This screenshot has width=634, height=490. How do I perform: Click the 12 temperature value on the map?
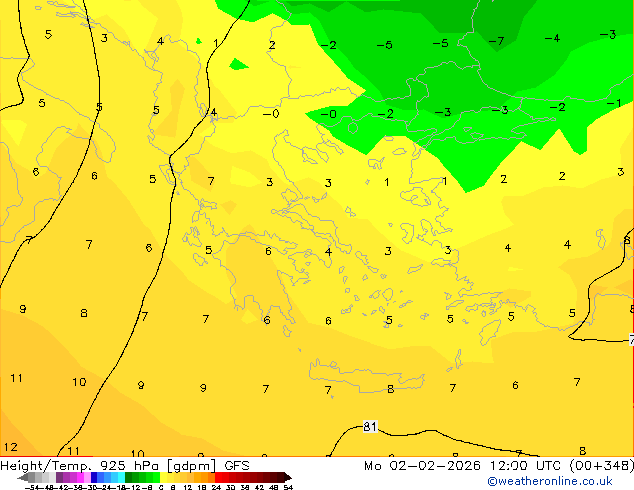(x=11, y=447)
